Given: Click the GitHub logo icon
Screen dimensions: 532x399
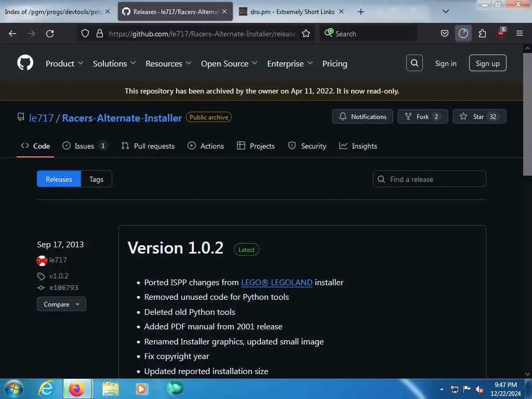Looking at the screenshot, I should [25, 63].
